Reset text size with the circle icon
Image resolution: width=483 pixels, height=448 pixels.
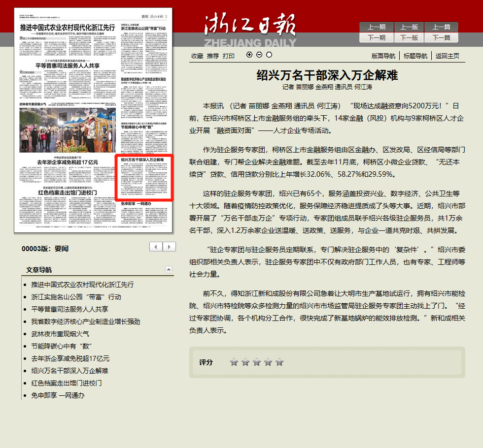269,55
